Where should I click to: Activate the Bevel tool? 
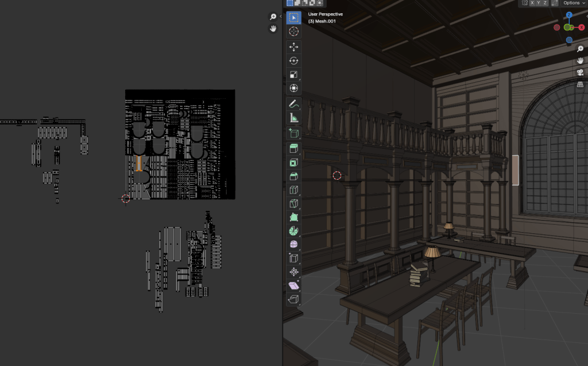point(293,176)
